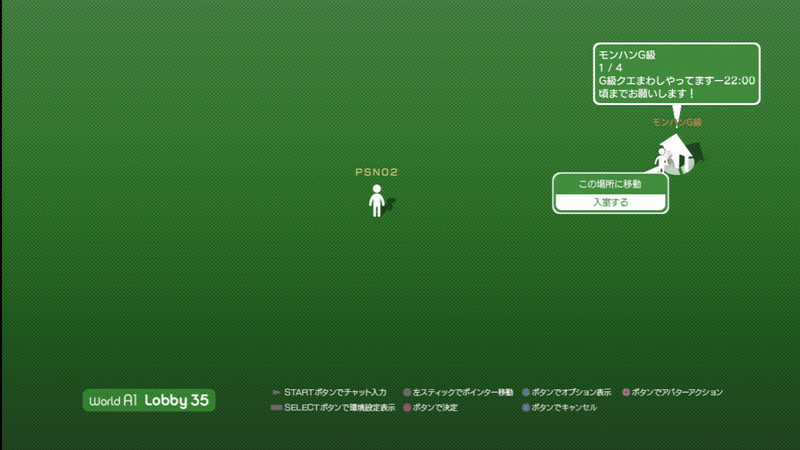800x450 pixels.
Task: Click the orange モンハンG級 room name label
Action: pyautogui.click(x=677, y=122)
